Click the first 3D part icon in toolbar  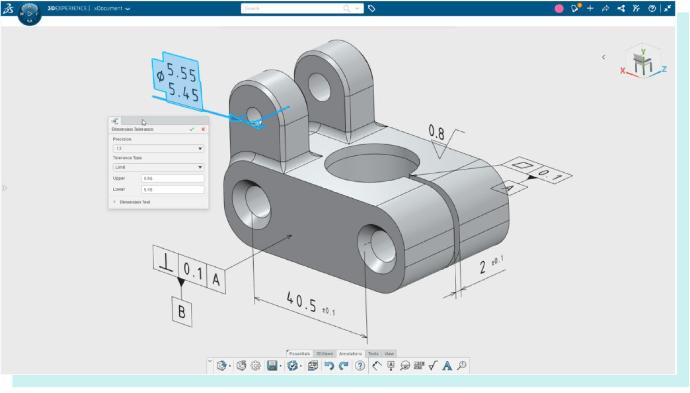coord(221,366)
